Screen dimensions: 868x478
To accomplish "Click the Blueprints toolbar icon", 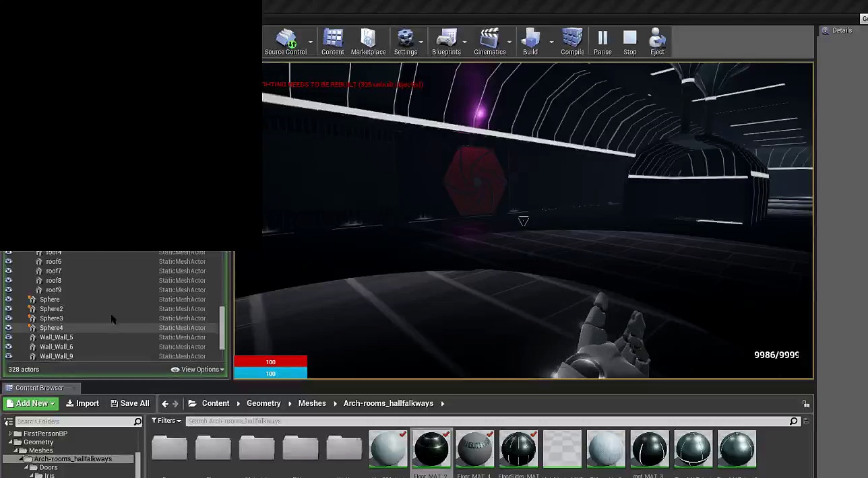I will (446, 42).
